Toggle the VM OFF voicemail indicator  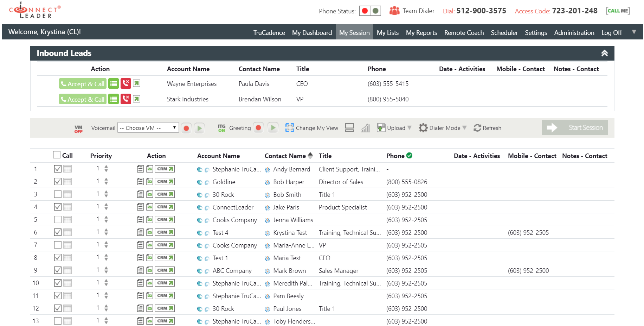[x=78, y=129]
